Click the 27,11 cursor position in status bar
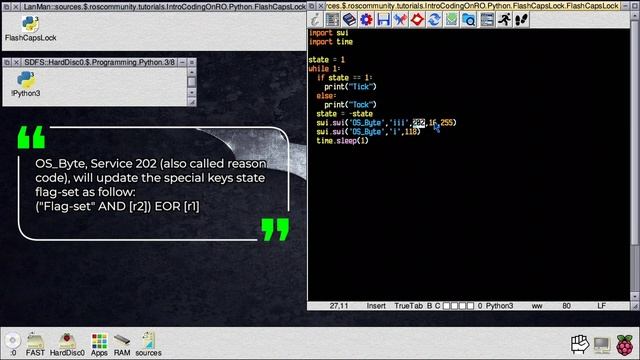This screenshot has width=640, height=360. (x=339, y=306)
